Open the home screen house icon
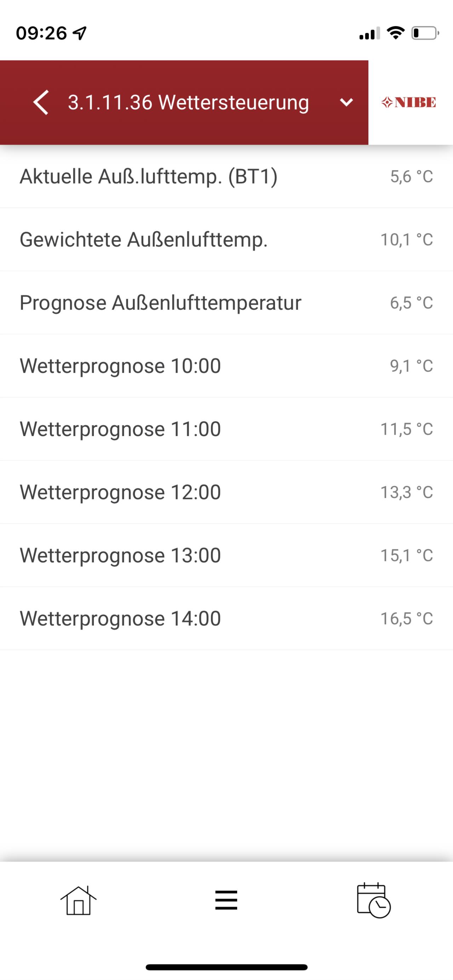The width and height of the screenshot is (453, 980). coord(79,900)
